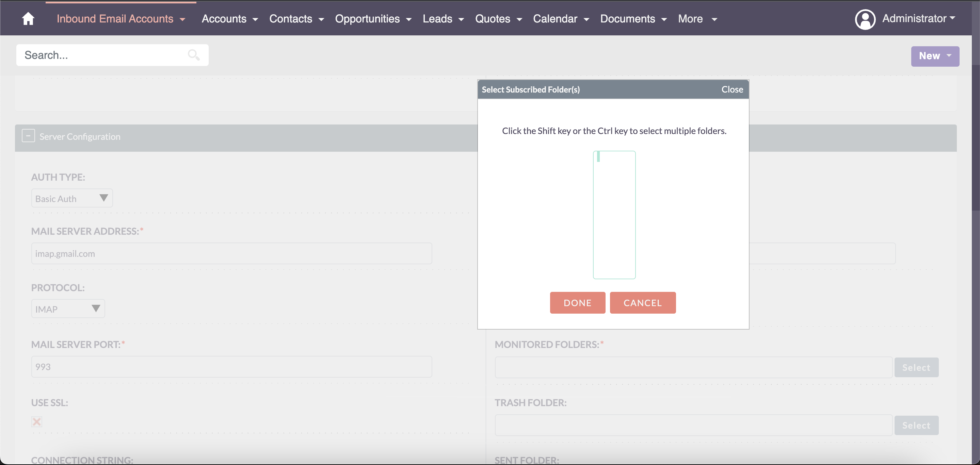Open the New dropdown button
The image size is (980, 465).
[x=935, y=56]
